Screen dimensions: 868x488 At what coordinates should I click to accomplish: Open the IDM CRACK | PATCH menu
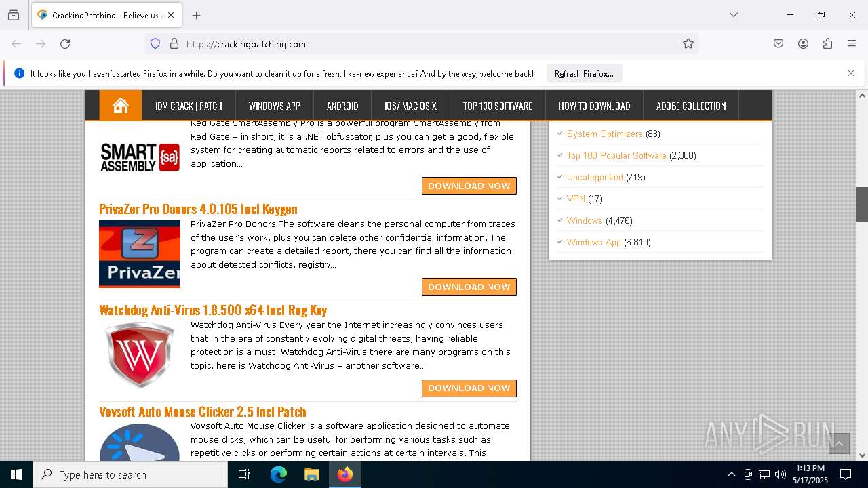189,106
